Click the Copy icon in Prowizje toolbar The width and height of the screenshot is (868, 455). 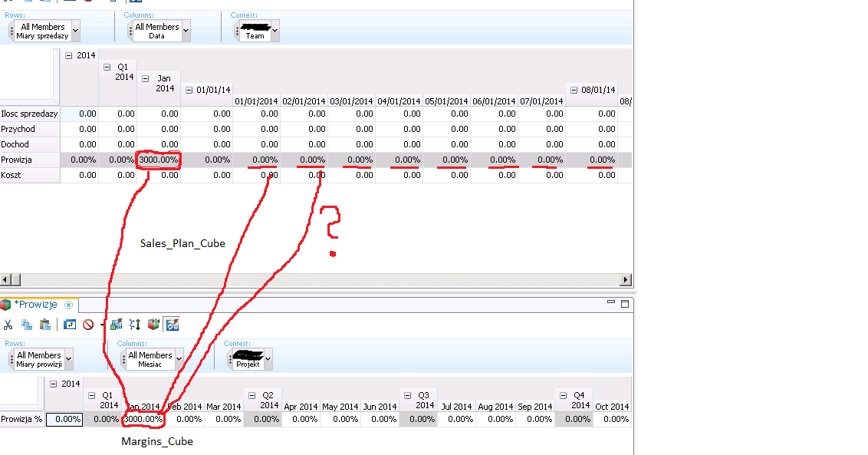point(26,325)
